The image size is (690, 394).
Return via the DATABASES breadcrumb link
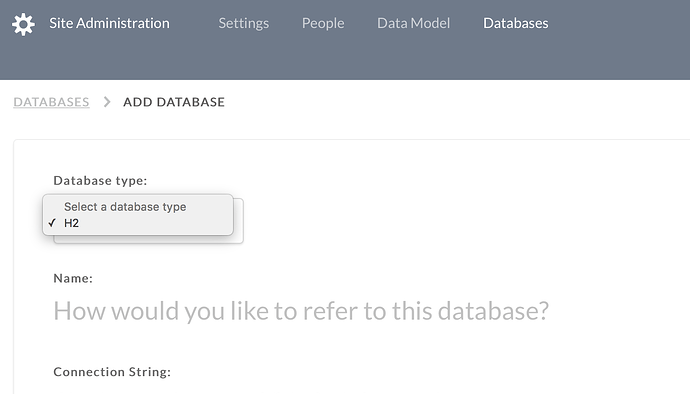[51, 102]
